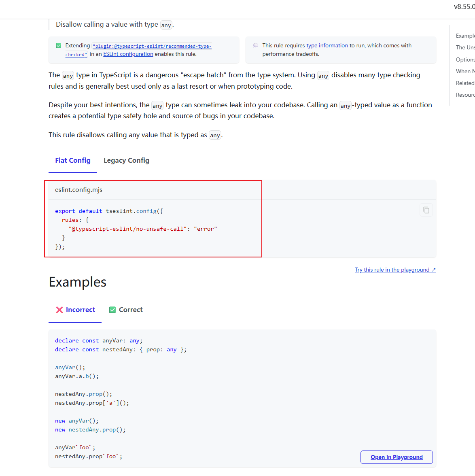Follow the type information link

click(x=327, y=45)
